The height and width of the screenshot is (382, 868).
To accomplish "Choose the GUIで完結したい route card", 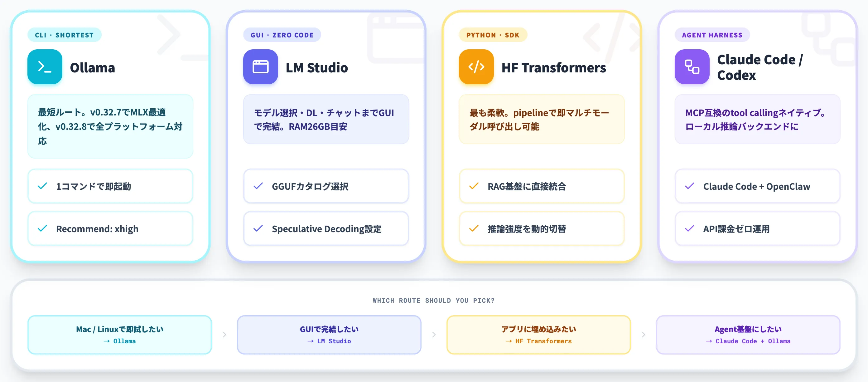I will click(x=329, y=335).
